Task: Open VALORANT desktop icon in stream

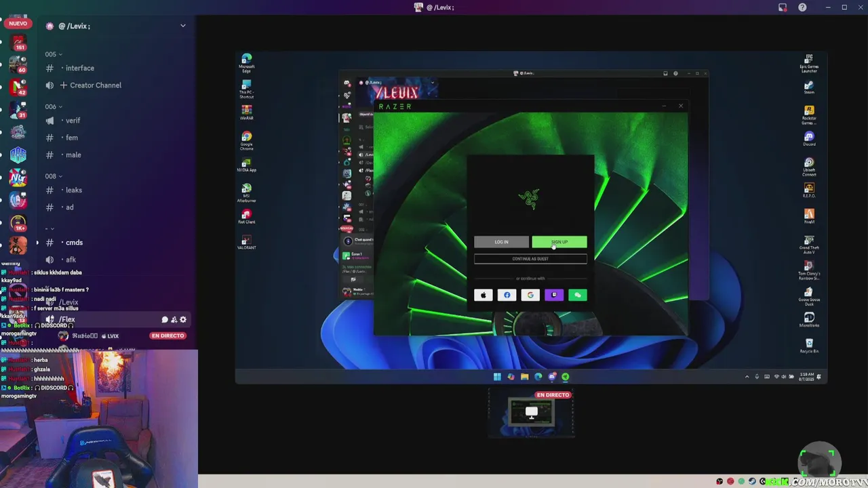Action: tap(247, 243)
